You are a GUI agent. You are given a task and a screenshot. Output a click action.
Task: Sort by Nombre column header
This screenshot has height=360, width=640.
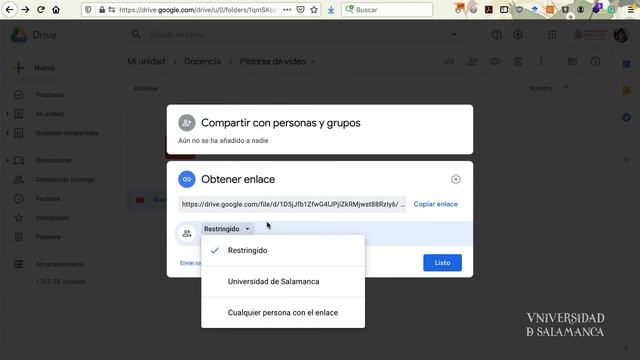[x=541, y=88]
